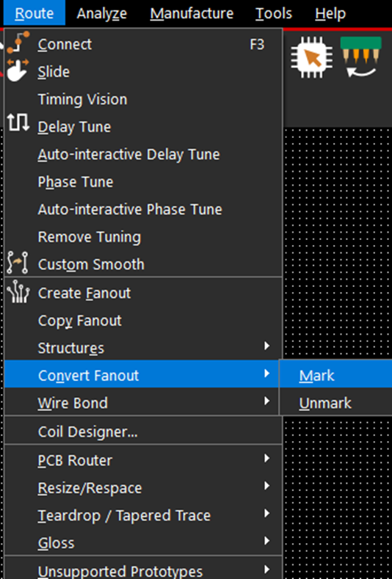Click the Custom Smooth icon

18,263
